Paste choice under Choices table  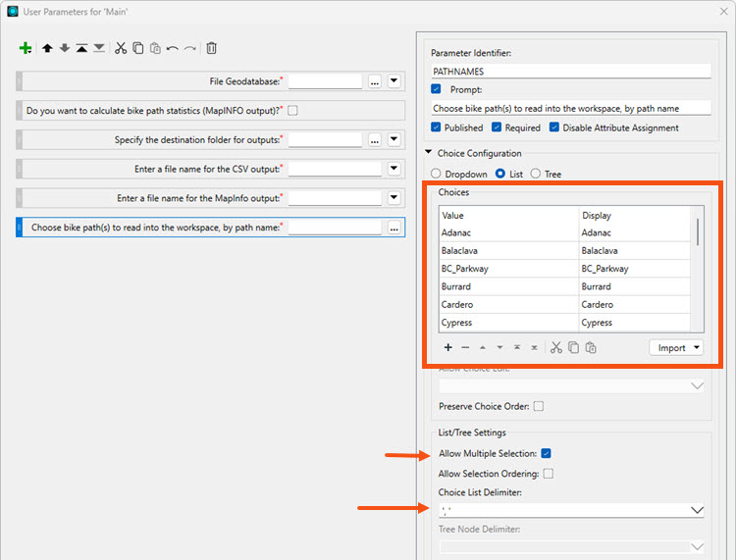[x=591, y=347]
